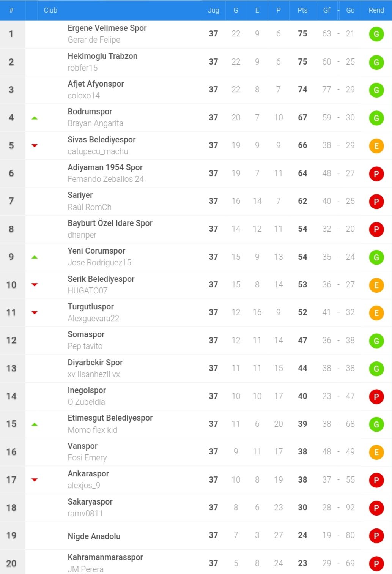Click the red down arrow beside Ankaraspor
392x574 pixels.
35,480
